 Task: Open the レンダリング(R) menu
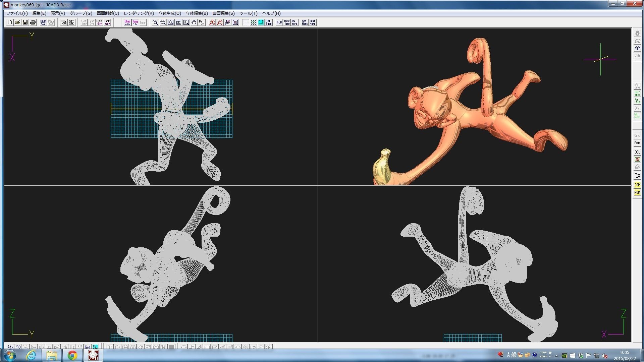(139, 13)
